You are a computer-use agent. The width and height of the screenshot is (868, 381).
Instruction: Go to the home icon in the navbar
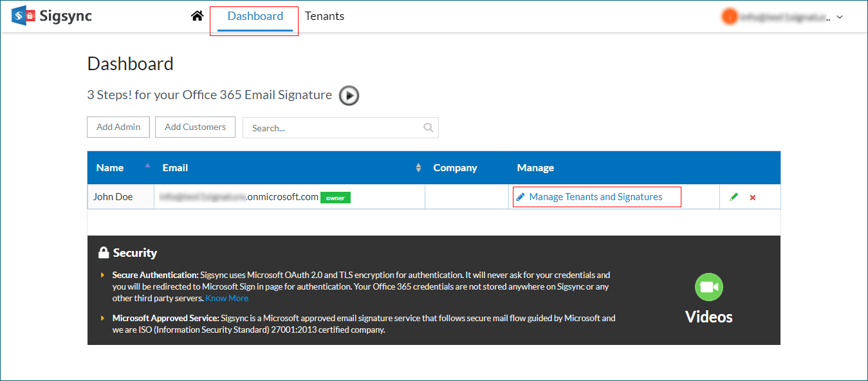coord(197,16)
